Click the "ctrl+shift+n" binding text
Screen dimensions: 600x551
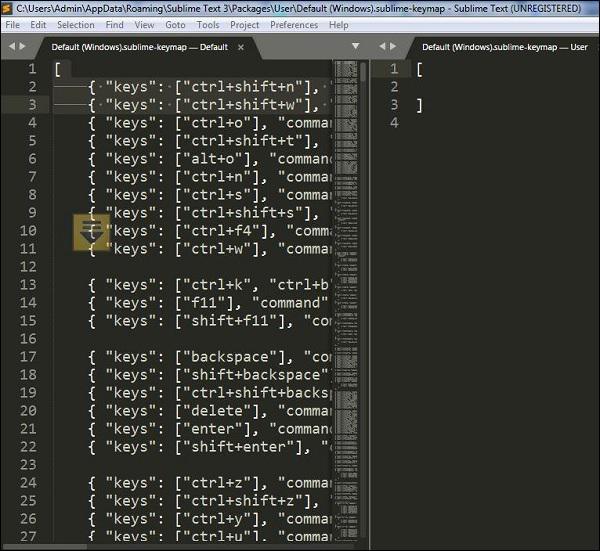(x=243, y=87)
